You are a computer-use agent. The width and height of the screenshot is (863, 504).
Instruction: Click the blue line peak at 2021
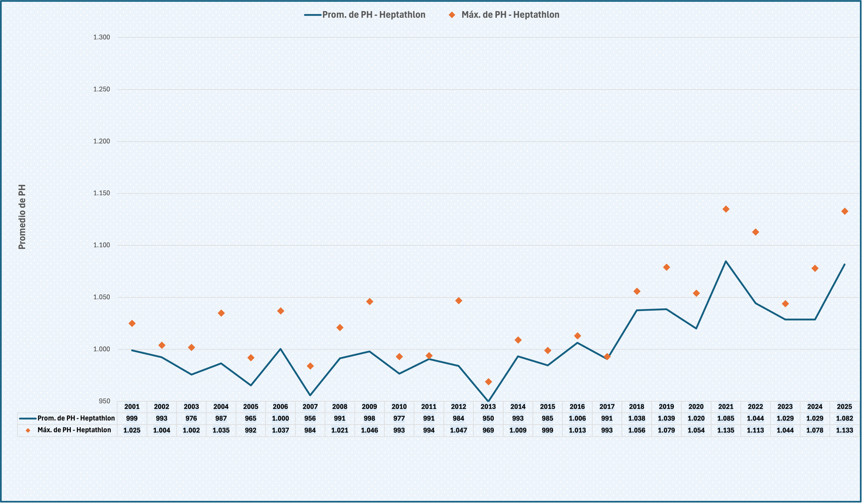click(726, 261)
